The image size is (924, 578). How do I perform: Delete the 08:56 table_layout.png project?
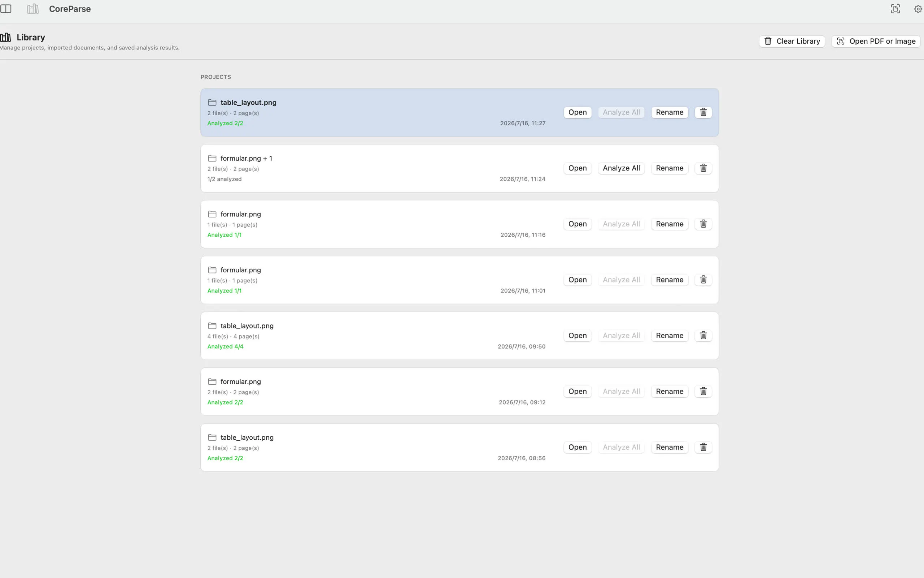[x=703, y=447]
